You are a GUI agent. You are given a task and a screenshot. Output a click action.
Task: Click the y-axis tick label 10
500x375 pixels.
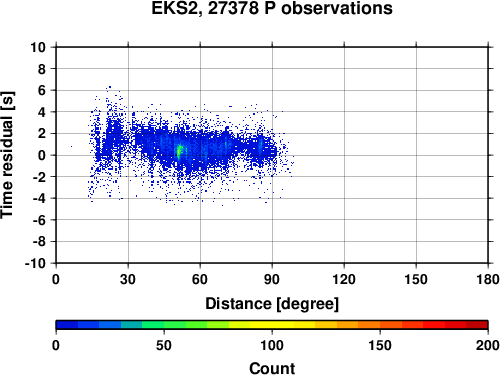38,47
